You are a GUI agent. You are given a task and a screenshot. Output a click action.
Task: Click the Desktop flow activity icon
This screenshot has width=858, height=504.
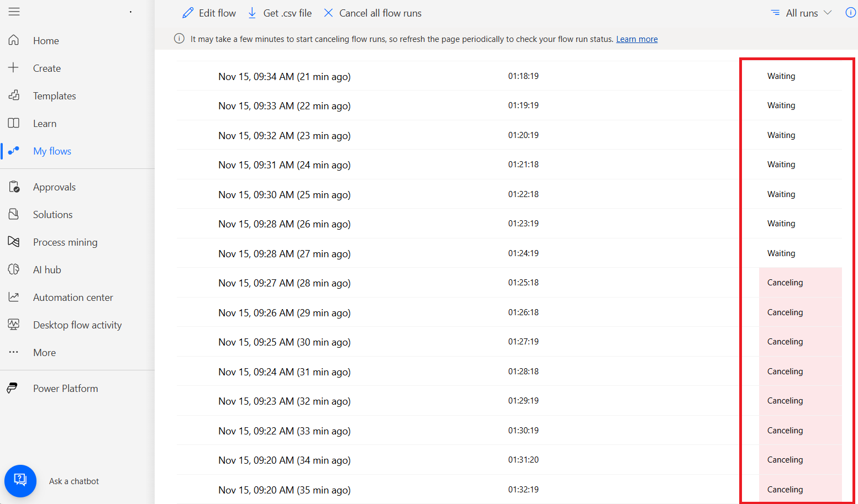(x=14, y=325)
